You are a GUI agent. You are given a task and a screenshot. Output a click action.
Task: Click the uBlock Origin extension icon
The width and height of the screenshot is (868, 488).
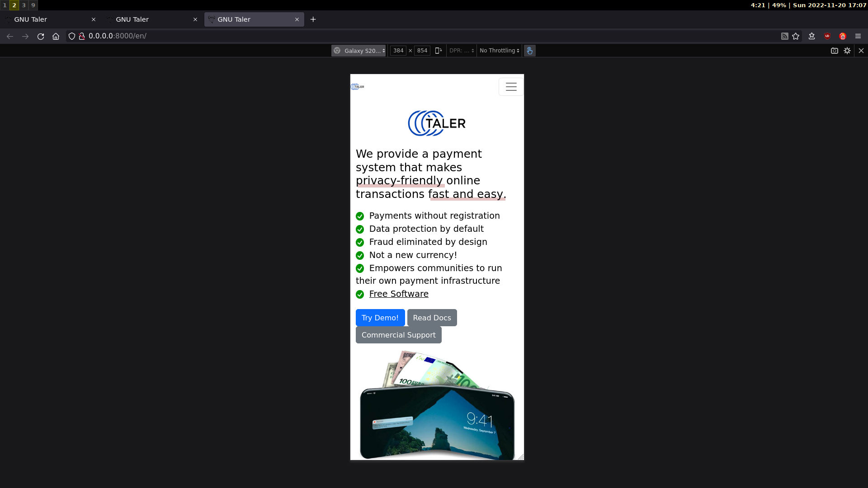(x=827, y=36)
